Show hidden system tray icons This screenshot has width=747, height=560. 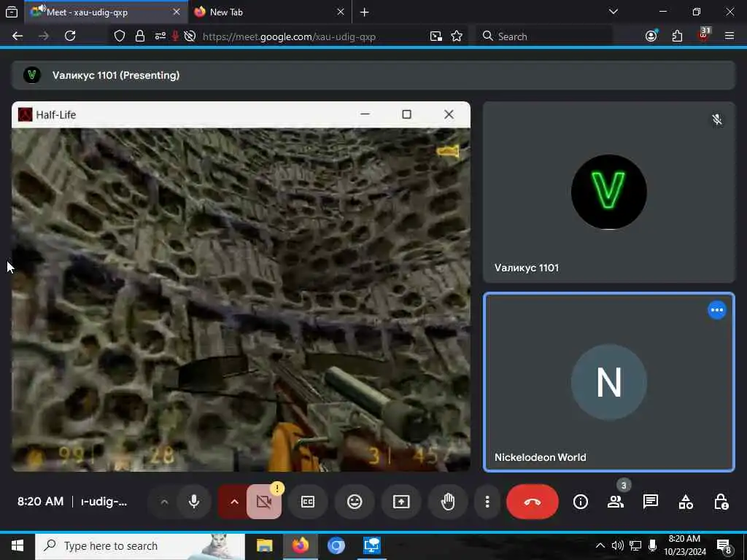600,545
